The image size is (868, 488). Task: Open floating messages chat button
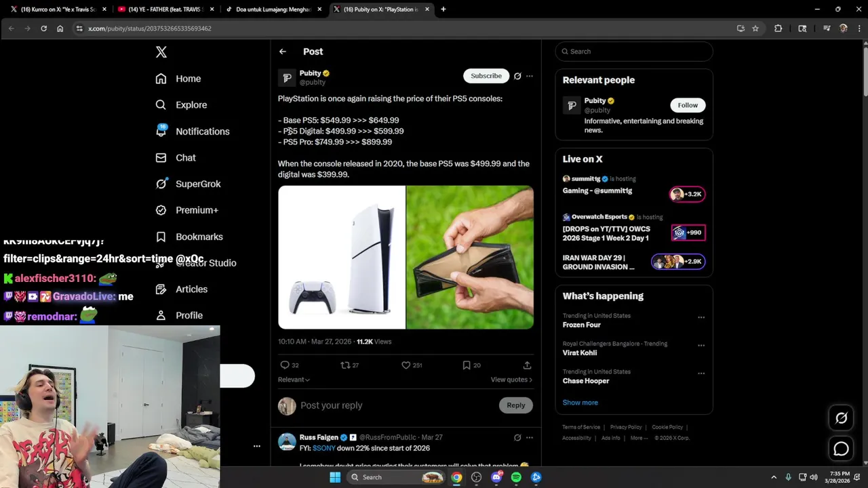point(841,449)
